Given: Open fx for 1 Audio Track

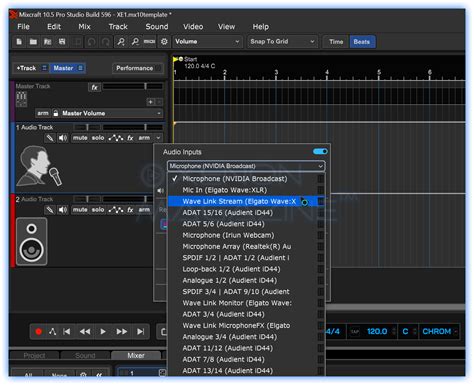Looking at the screenshot, I should [x=130, y=138].
